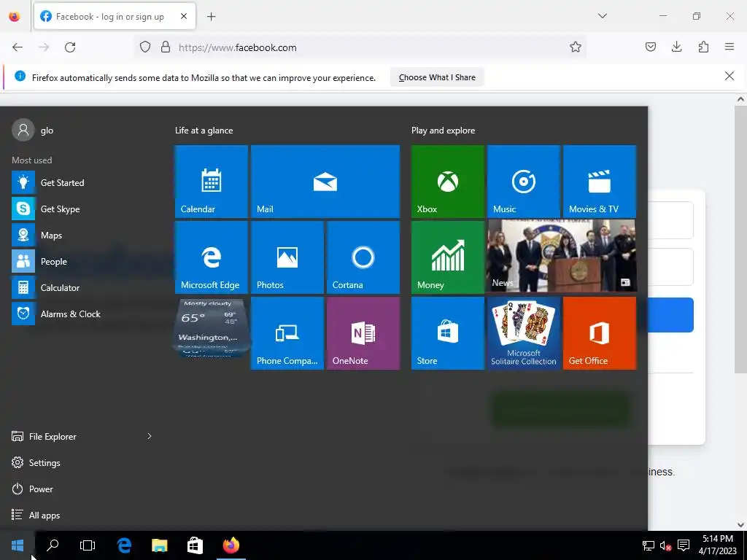Open File Explorer from taskbar
This screenshot has width=747, height=560.
(x=160, y=545)
